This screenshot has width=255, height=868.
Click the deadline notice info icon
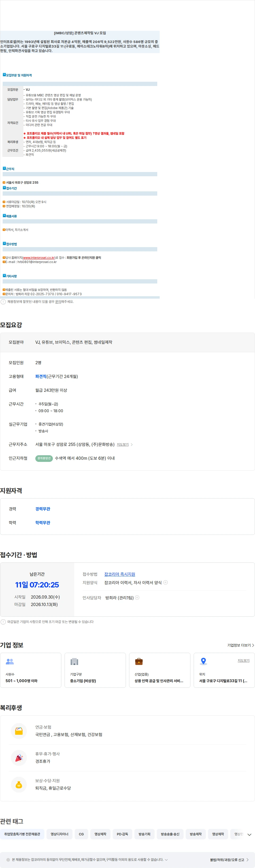3,622
